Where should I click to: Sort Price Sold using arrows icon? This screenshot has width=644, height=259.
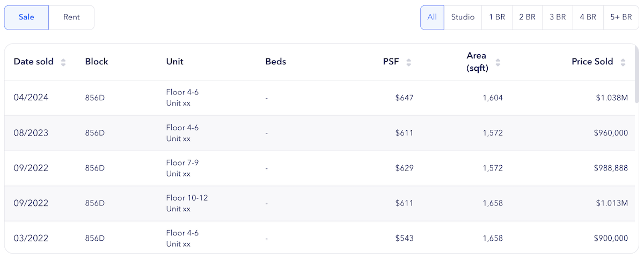(623, 62)
